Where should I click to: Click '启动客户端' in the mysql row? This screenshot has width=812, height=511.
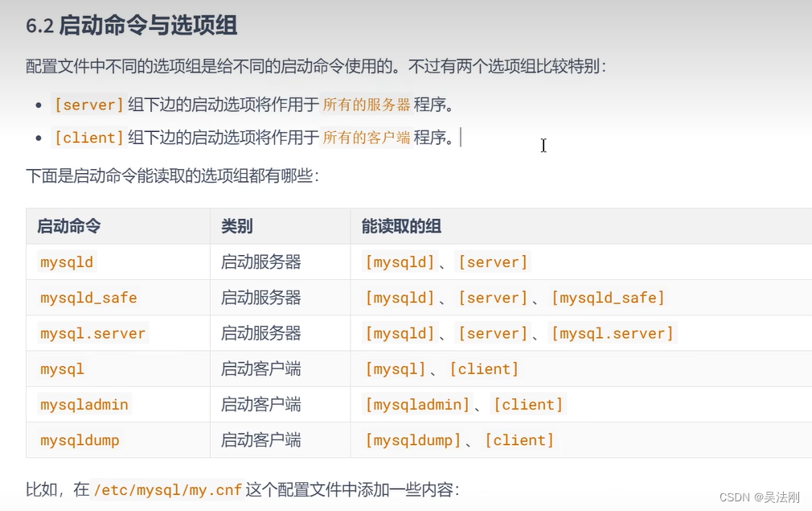[x=261, y=369]
